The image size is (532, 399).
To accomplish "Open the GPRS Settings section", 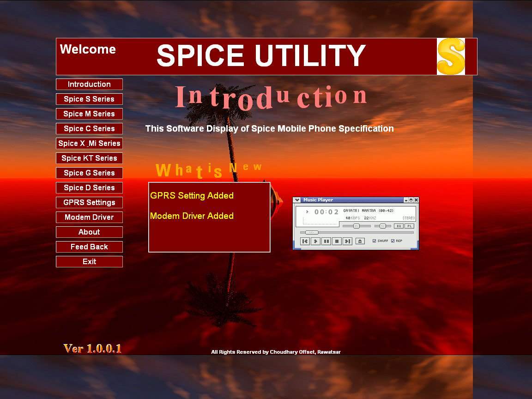I will point(89,202).
